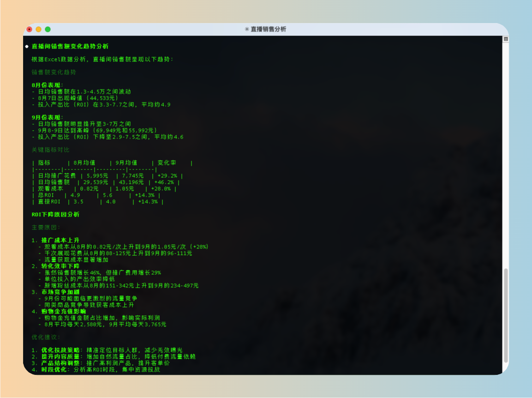This screenshot has height=398, width=532.
Task: Click the ROI下降原因分析 heading
Action: coord(55,215)
